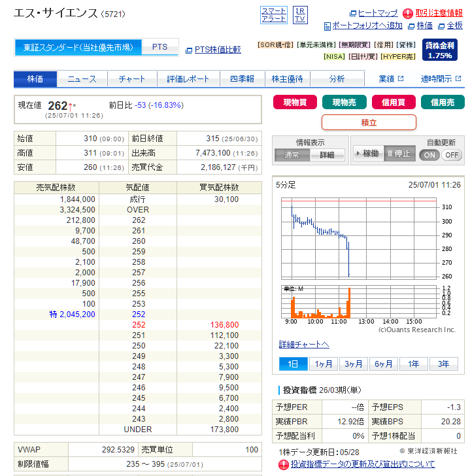Click the external-link icon beside 業績
The image size is (470, 476).
click(x=401, y=78)
